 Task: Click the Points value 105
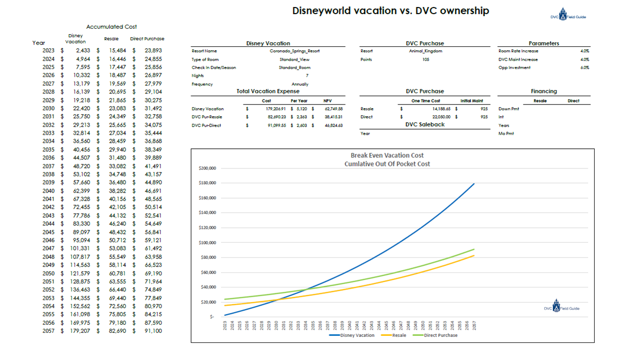click(x=426, y=59)
